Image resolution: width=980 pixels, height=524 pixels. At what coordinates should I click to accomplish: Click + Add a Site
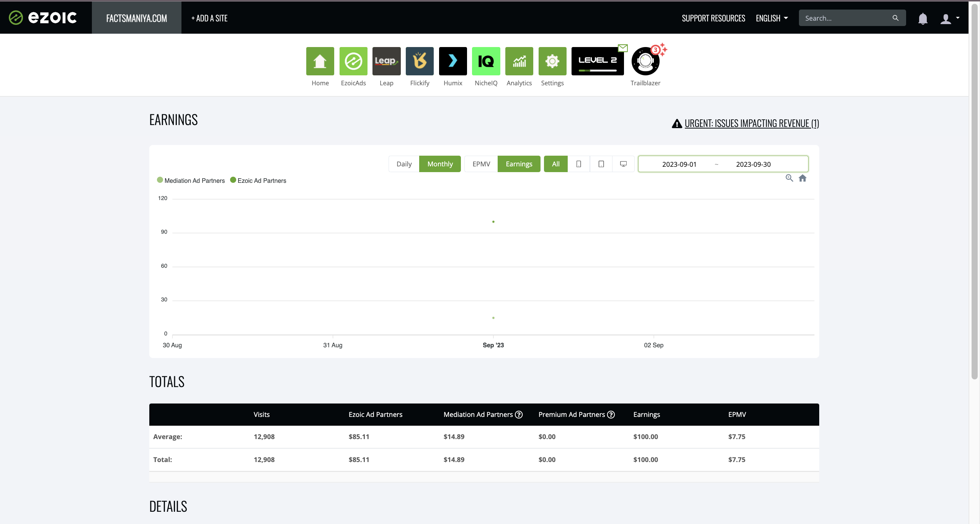[x=209, y=18]
